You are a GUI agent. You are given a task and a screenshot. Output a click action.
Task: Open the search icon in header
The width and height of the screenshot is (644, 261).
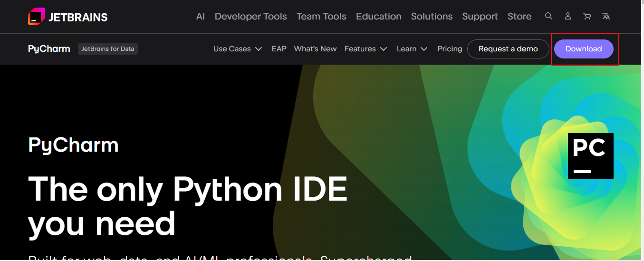pos(548,16)
